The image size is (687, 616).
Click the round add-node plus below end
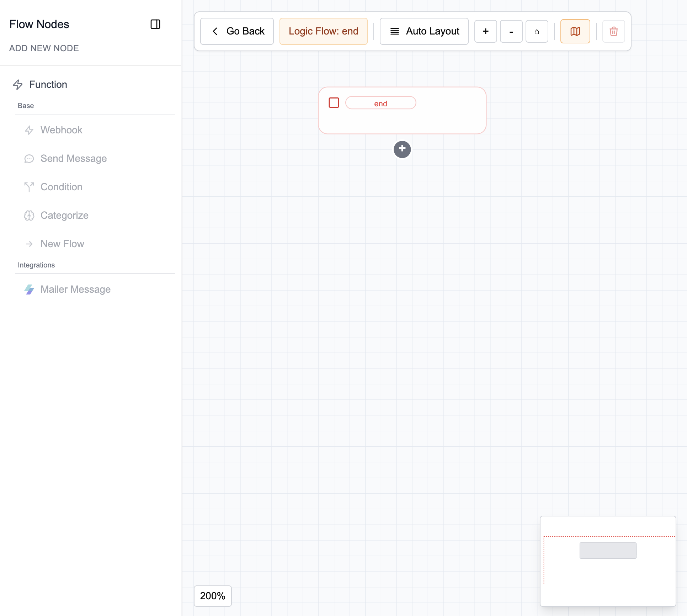tap(402, 149)
